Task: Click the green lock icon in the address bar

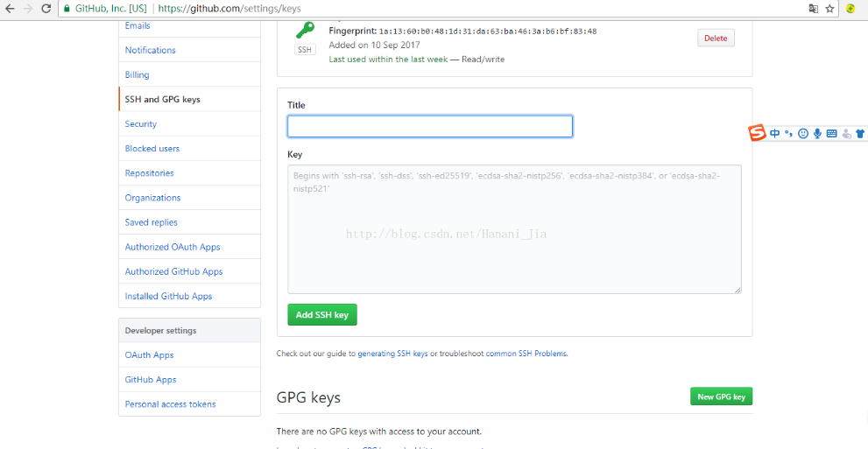Action: click(67, 8)
